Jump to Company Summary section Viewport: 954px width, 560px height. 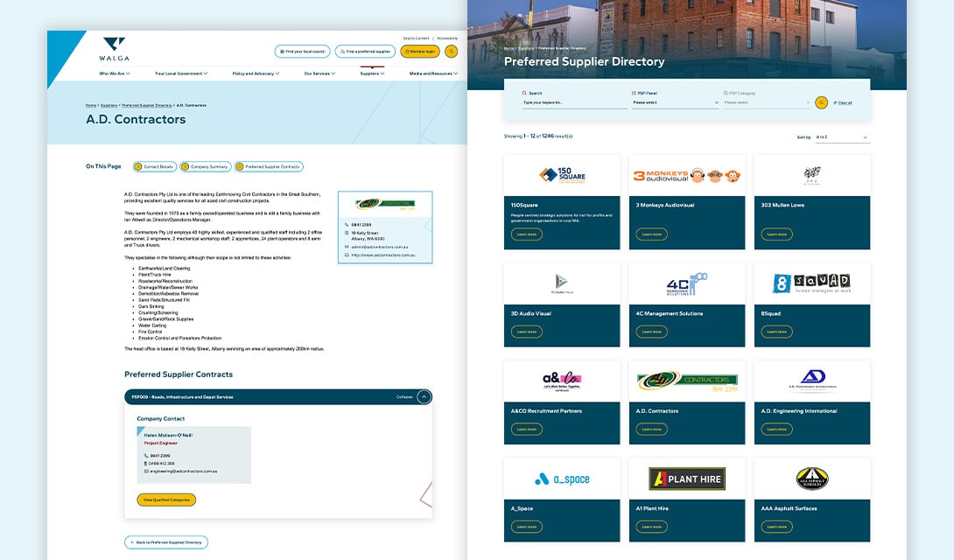[206, 166]
